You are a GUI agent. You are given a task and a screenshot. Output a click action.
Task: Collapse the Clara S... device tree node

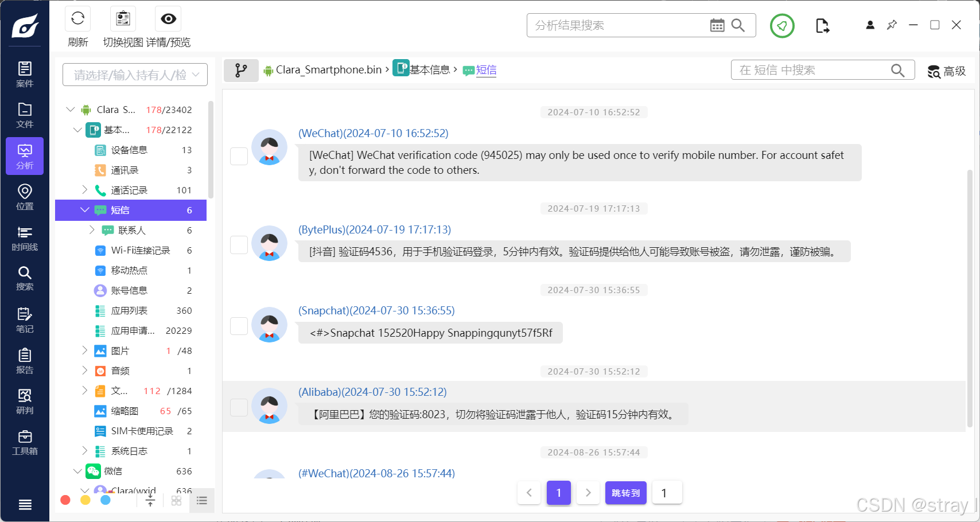pos(71,110)
